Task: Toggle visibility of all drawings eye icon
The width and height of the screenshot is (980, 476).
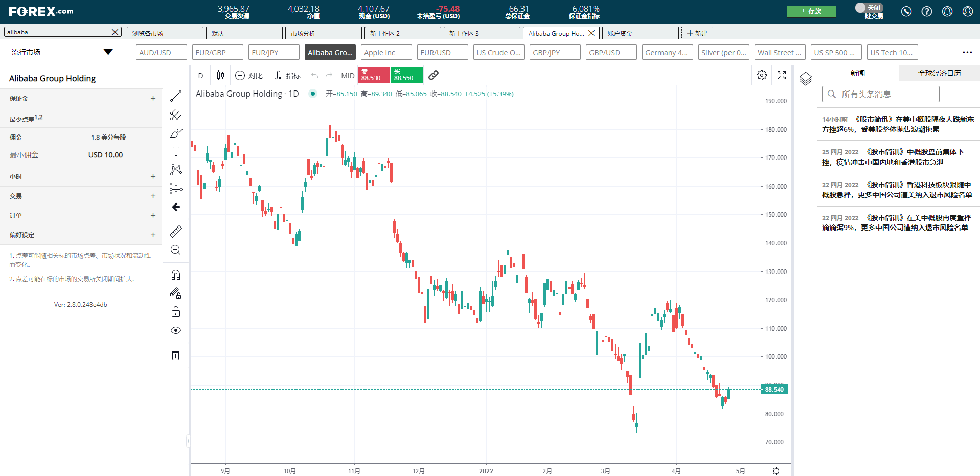Action: click(176, 330)
